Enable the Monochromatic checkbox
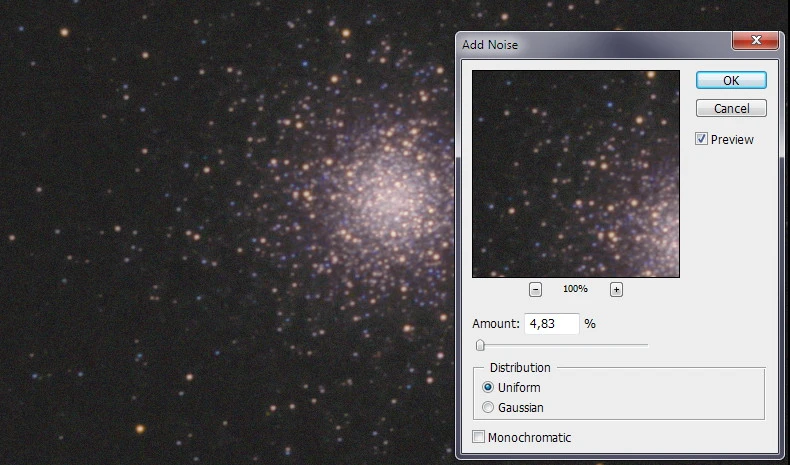The width and height of the screenshot is (790, 465). pos(478,437)
